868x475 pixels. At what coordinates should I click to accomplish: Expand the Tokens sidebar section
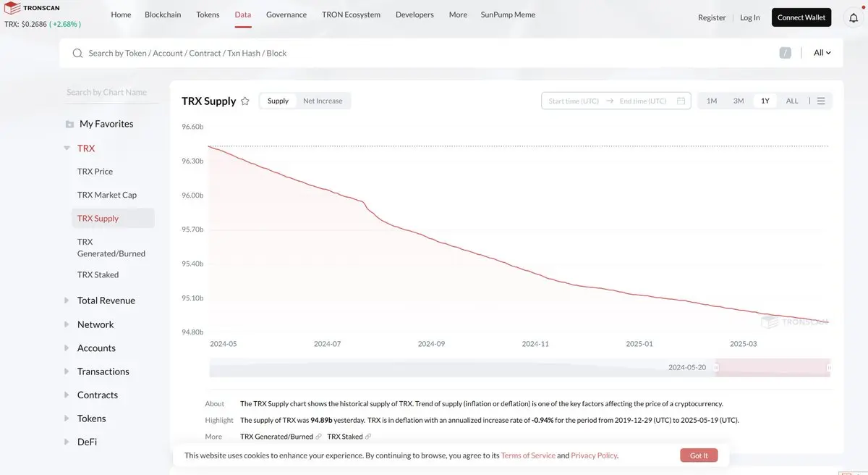67,419
